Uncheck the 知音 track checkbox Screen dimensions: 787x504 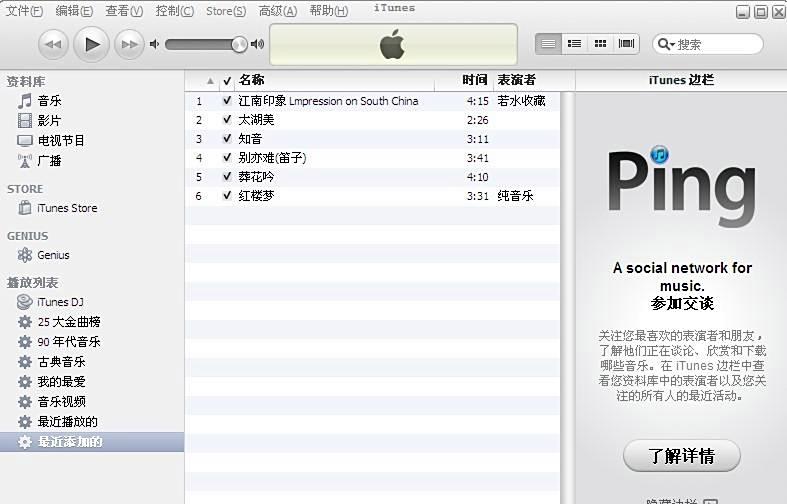(227, 139)
